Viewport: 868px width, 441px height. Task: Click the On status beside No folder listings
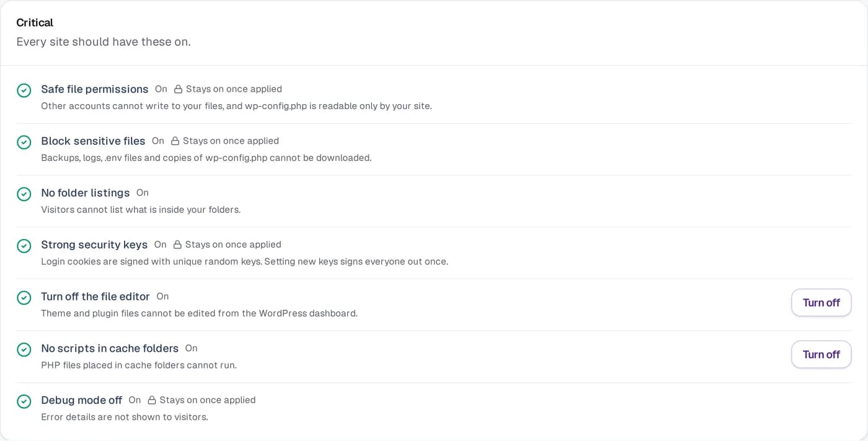(x=143, y=193)
